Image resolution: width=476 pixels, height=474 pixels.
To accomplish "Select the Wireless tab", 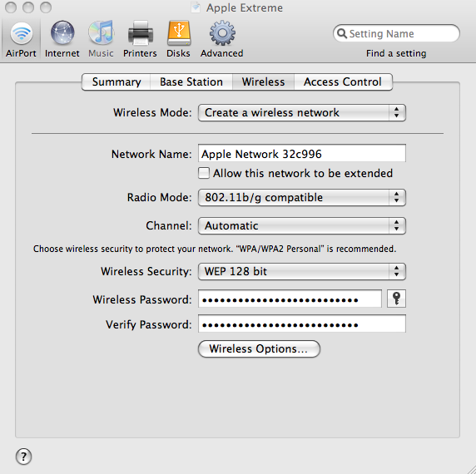I will point(263,81).
